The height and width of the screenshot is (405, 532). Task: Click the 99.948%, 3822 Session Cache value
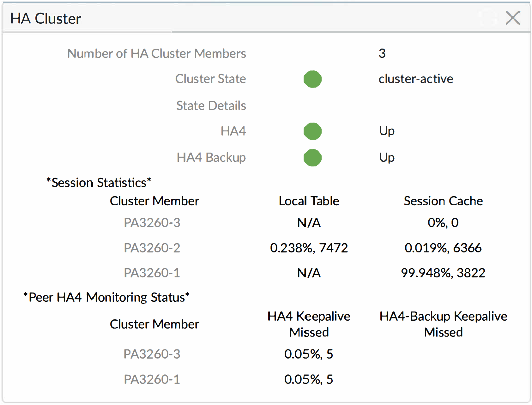(x=443, y=273)
